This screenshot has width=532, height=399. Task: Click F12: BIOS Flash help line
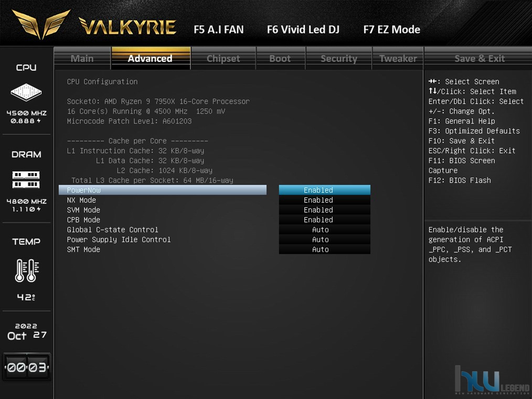[460, 180]
